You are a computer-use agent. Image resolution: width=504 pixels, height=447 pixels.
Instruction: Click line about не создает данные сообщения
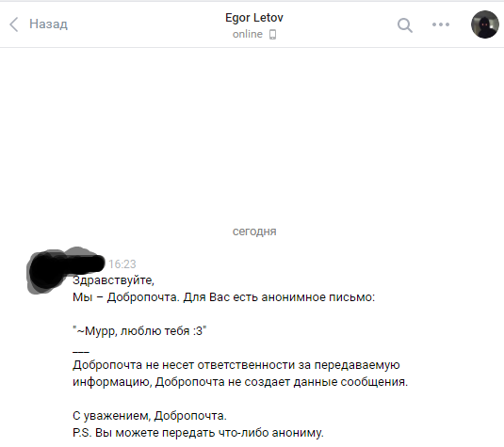(240, 382)
